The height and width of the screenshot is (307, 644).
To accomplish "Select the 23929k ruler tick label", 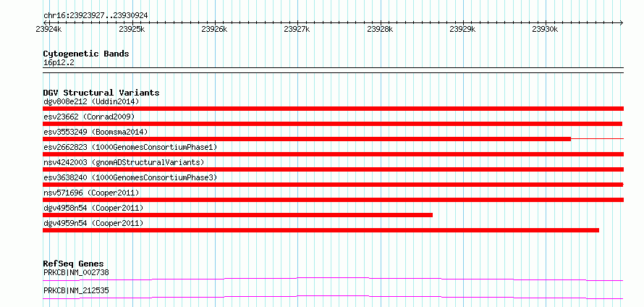I will pyautogui.click(x=462, y=29).
